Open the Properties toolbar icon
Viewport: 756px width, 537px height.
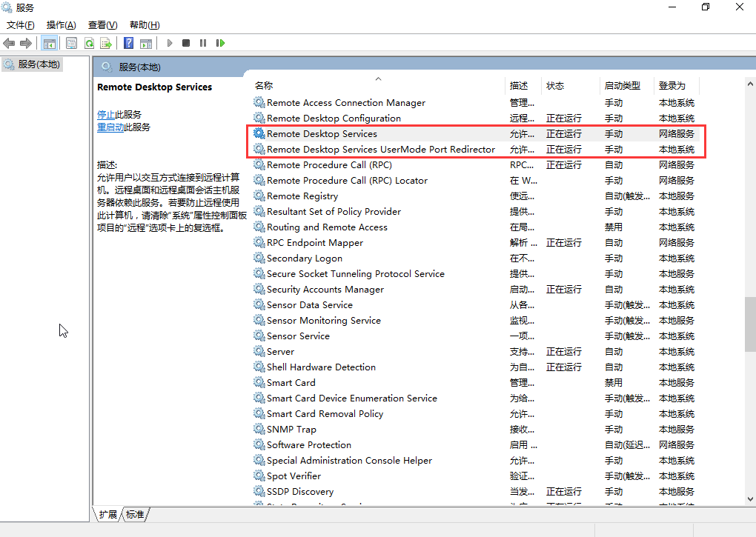point(71,44)
